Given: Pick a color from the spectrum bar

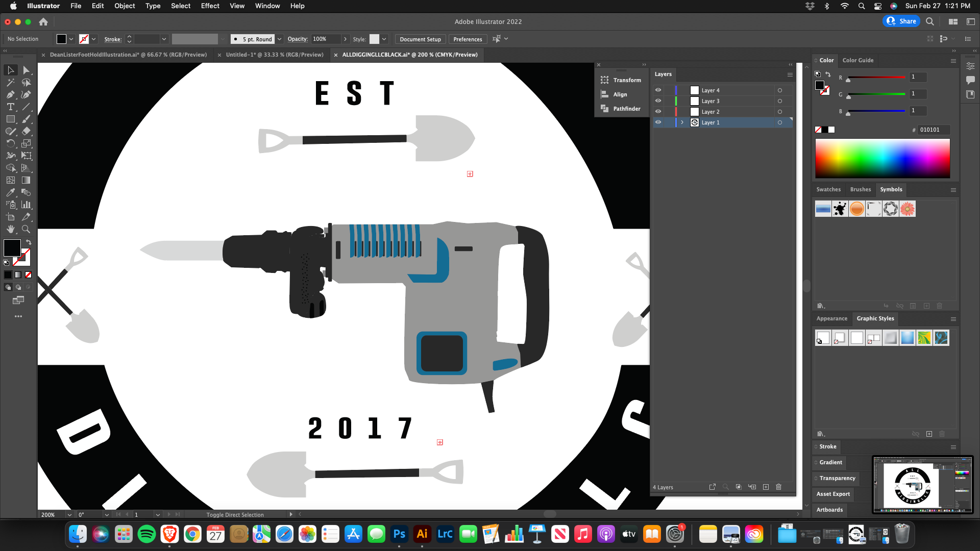Looking at the screenshot, I should 883,158.
